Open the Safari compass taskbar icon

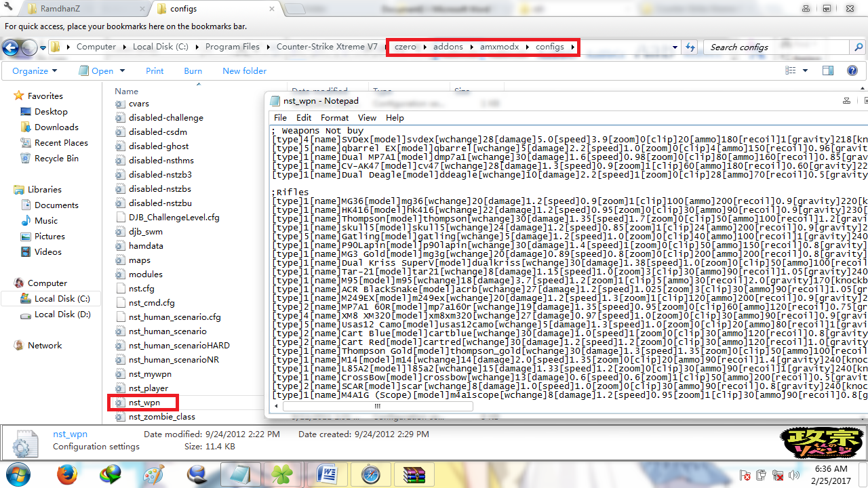tap(370, 473)
